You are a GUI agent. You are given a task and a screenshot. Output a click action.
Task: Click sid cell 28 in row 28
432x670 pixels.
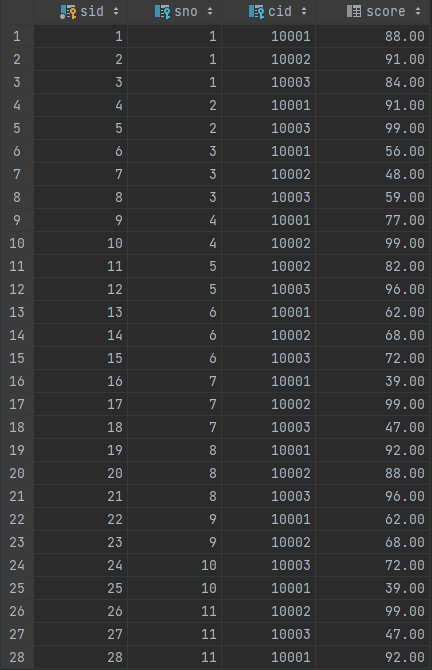pyautogui.click(x=80, y=657)
